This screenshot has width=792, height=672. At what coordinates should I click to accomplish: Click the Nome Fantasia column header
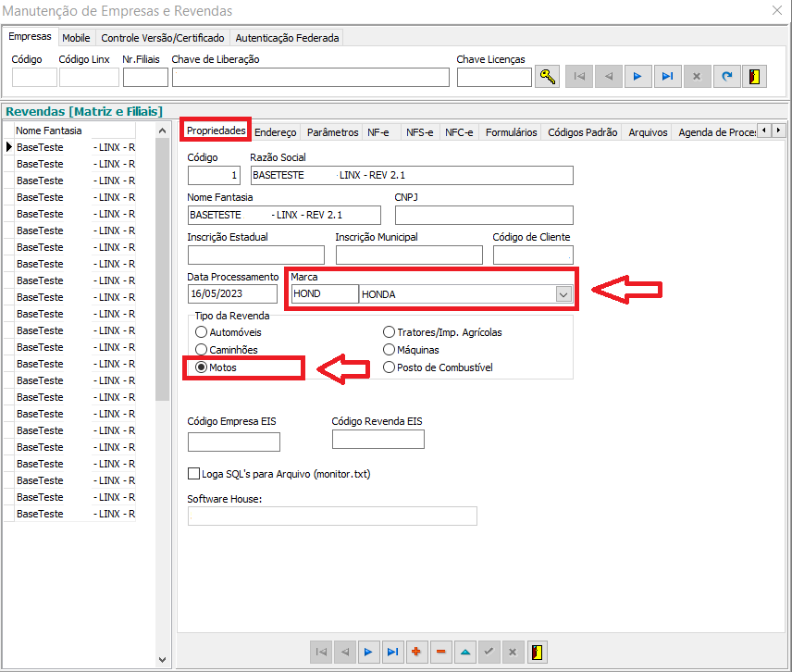75,131
